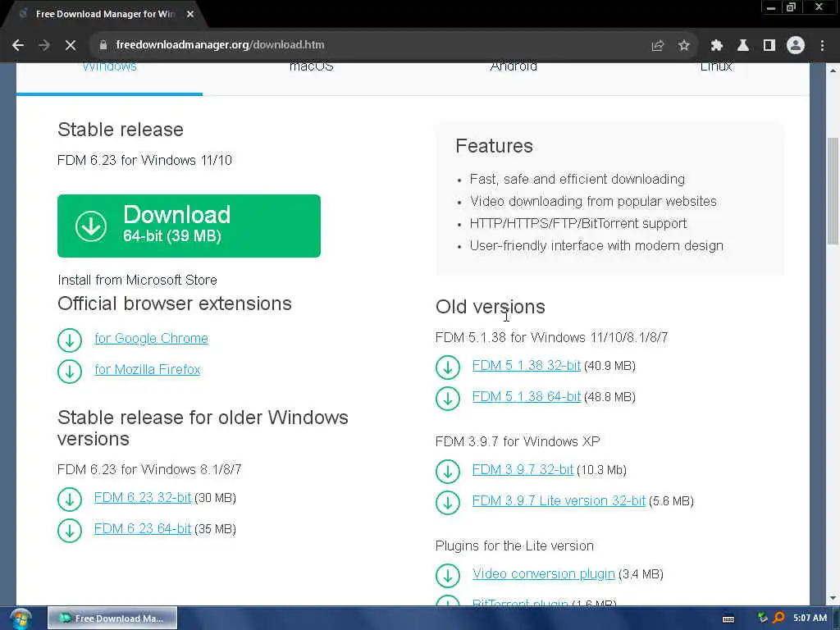
Task: Click download icon beside FDM 6.23 64-bit
Action: [70, 531]
